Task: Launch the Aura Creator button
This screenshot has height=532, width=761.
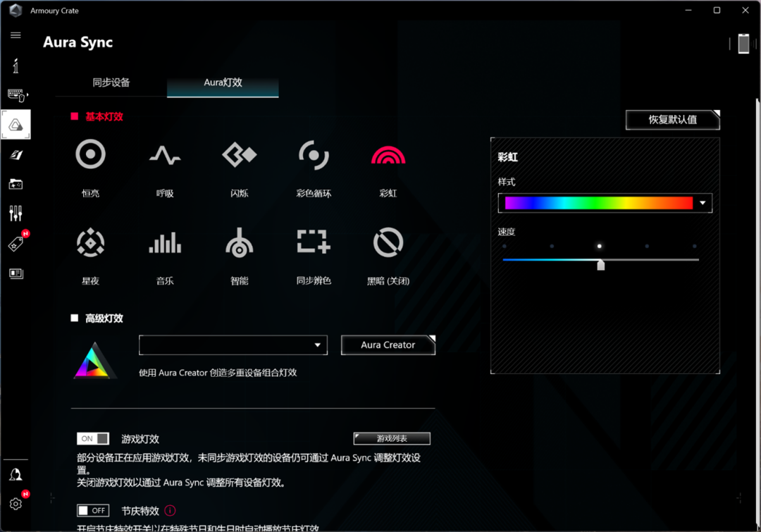Action: pos(388,345)
